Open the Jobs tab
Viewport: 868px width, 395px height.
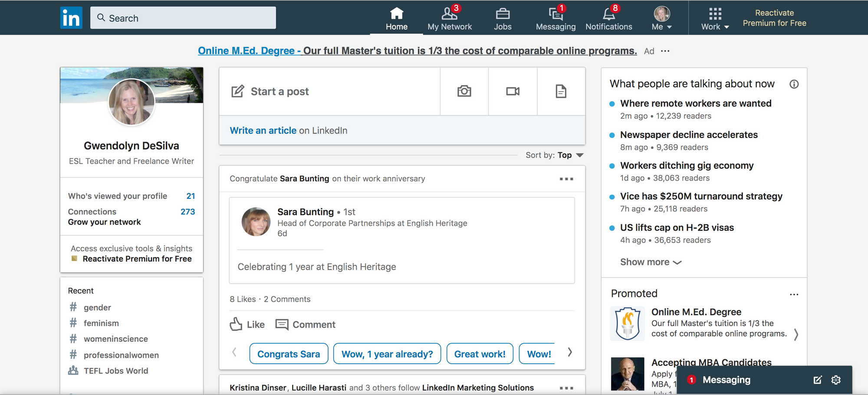coord(503,19)
